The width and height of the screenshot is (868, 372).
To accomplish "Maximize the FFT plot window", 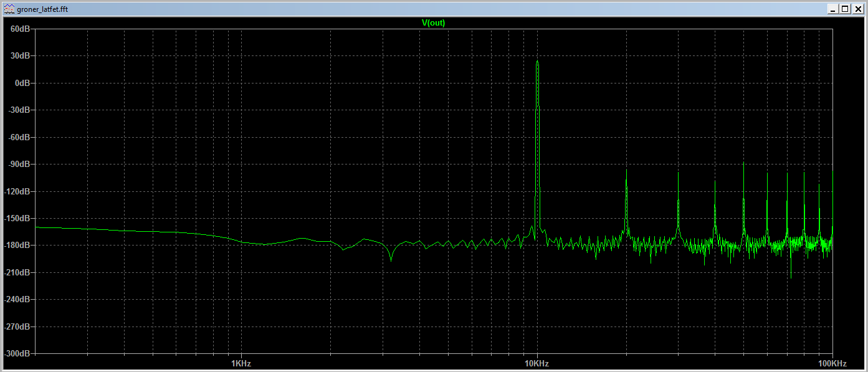I will pyautogui.click(x=845, y=9).
